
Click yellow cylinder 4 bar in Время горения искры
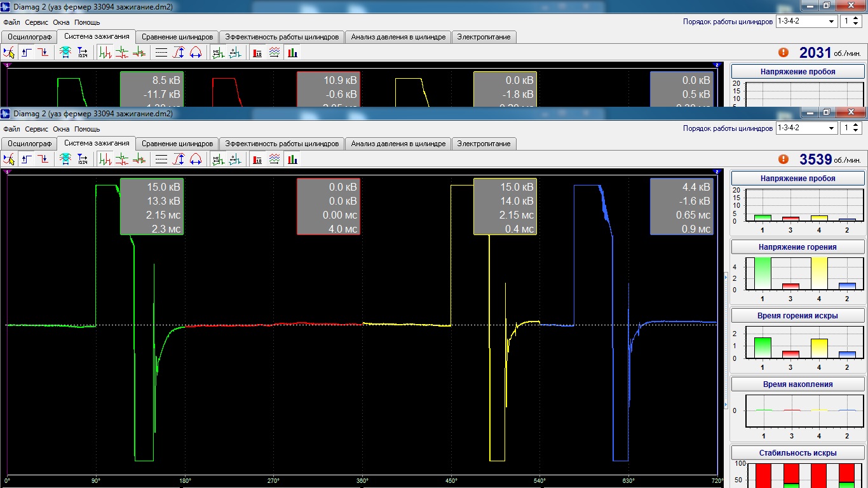point(818,348)
